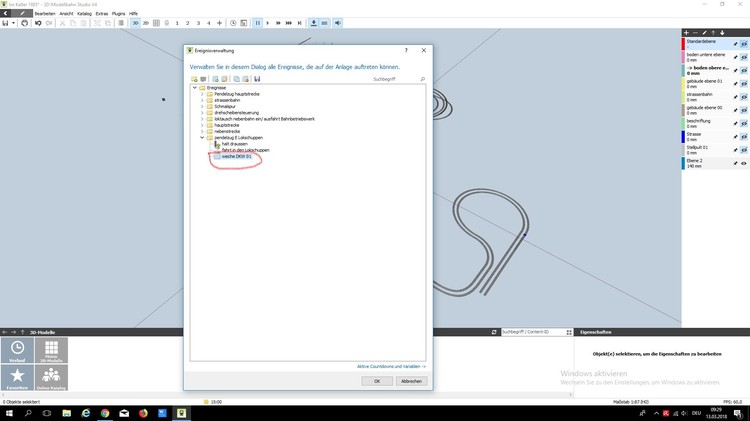Open the Bearbeiten menu
750x421 pixels.
pos(45,13)
